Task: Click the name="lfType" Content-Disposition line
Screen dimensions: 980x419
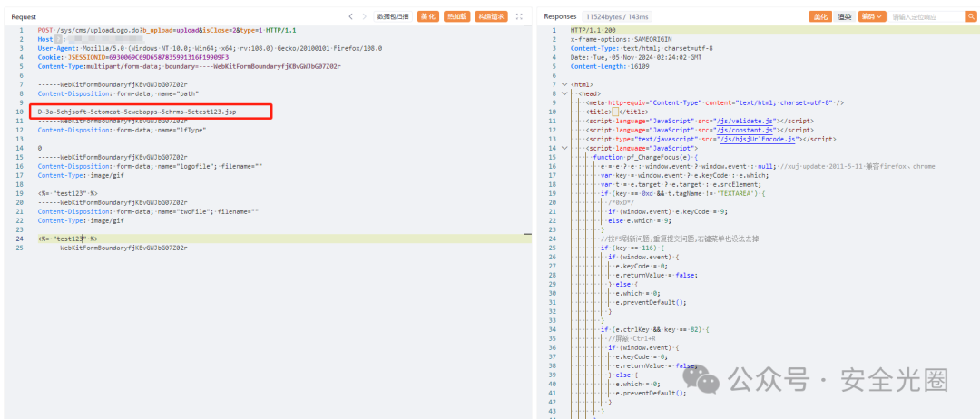Action: point(122,130)
